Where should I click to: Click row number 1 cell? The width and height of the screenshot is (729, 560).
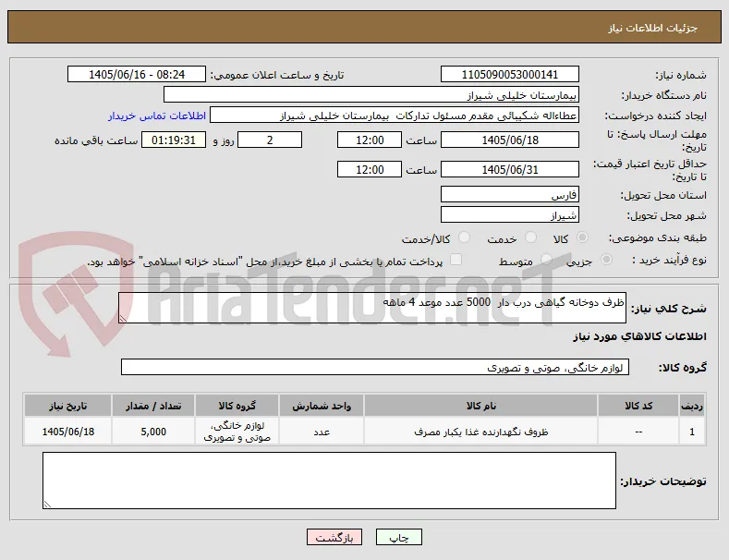point(692,432)
